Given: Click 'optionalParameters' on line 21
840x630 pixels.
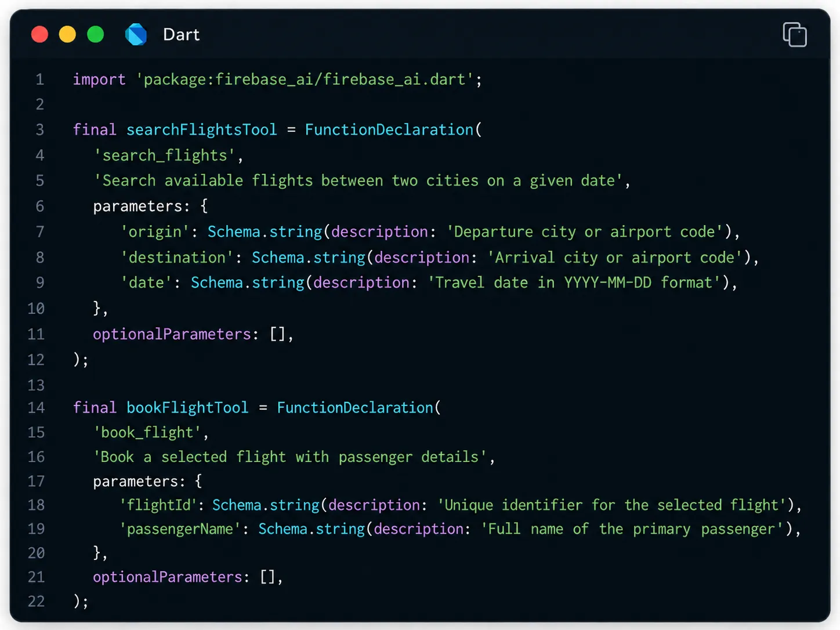Looking at the screenshot, I should (168, 577).
